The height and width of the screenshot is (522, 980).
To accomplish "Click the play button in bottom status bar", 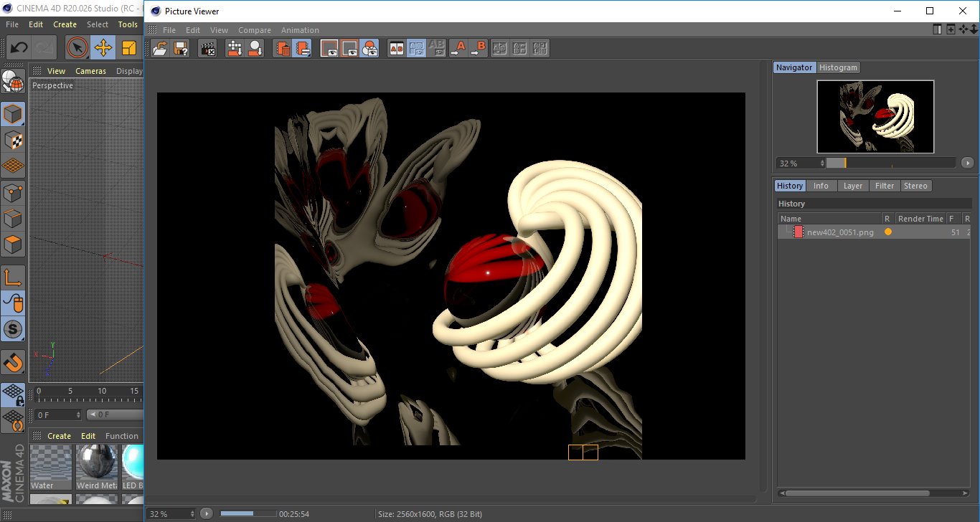I will click(207, 513).
